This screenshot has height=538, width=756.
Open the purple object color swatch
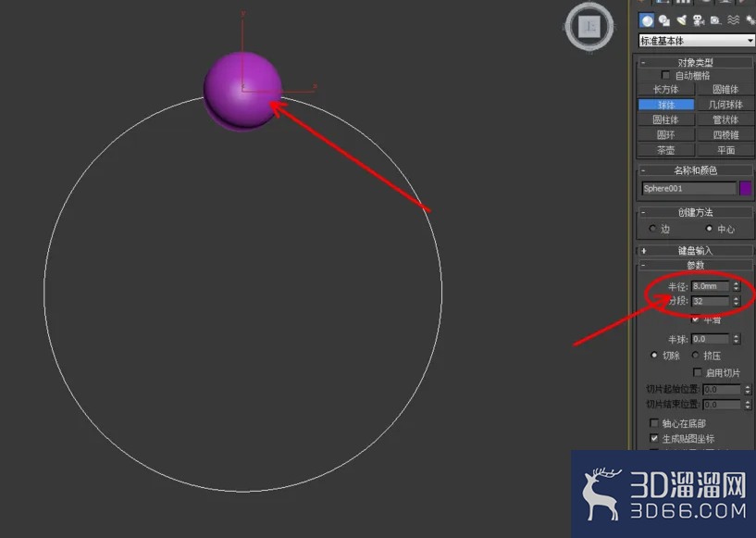click(x=746, y=188)
